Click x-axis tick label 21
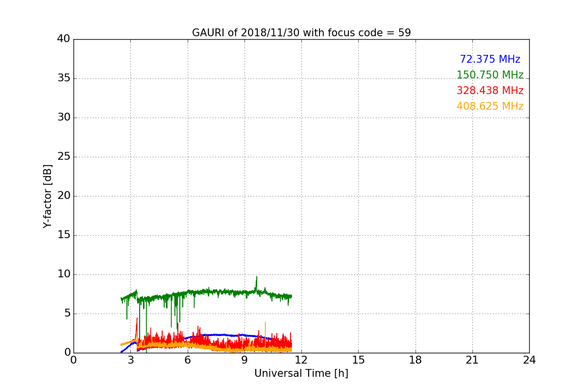588x392 pixels. 472,360
